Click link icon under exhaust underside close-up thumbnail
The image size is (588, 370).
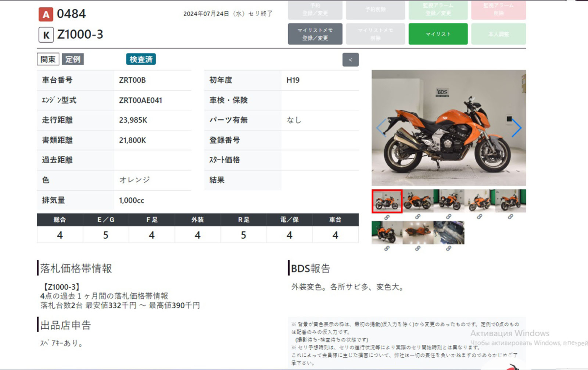(x=448, y=248)
